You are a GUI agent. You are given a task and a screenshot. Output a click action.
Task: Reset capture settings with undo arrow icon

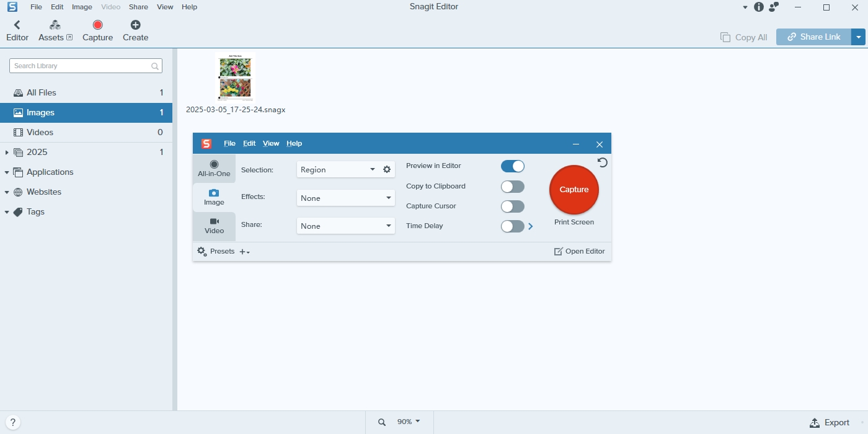point(602,162)
